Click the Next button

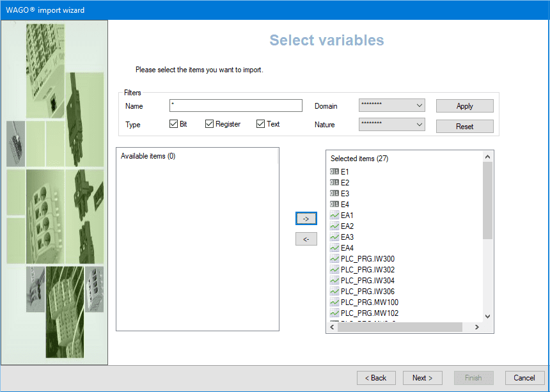(x=423, y=378)
